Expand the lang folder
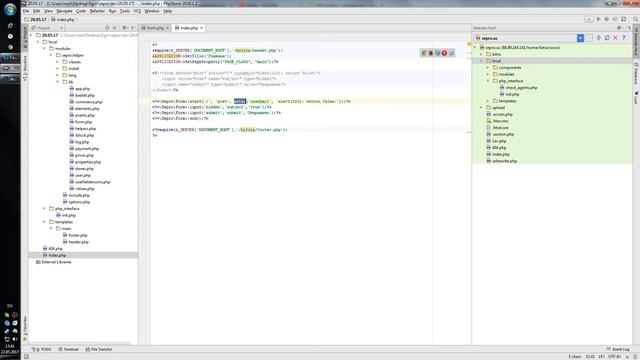This screenshot has height=360, width=640. tap(58, 75)
